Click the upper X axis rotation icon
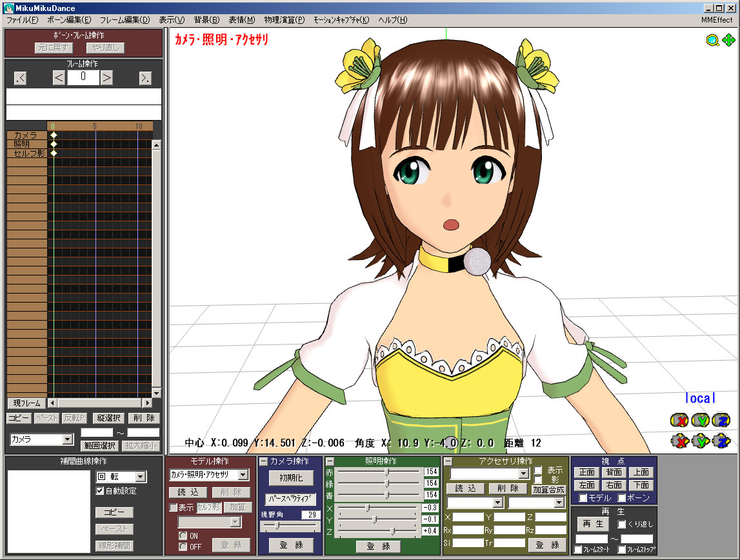 (x=679, y=420)
